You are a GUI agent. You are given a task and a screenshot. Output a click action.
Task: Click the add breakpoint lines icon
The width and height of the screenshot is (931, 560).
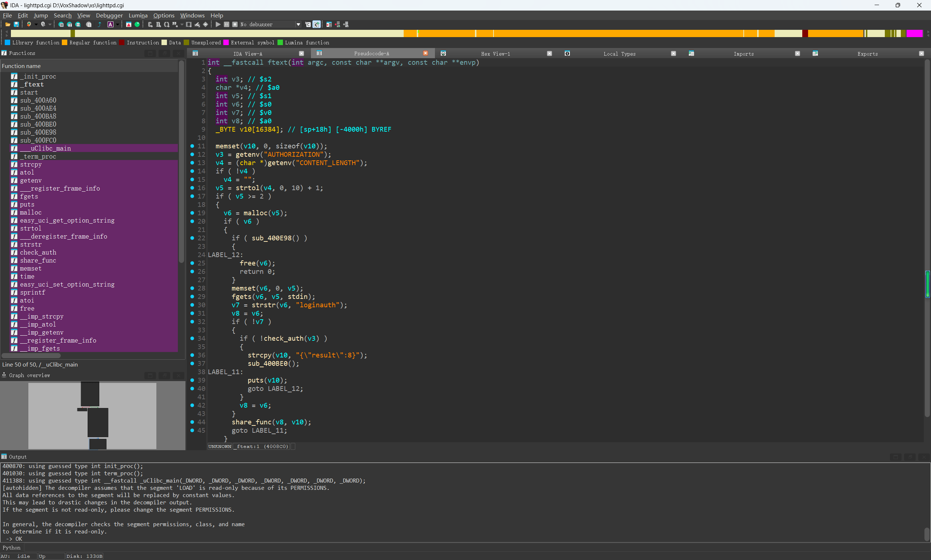click(x=337, y=24)
